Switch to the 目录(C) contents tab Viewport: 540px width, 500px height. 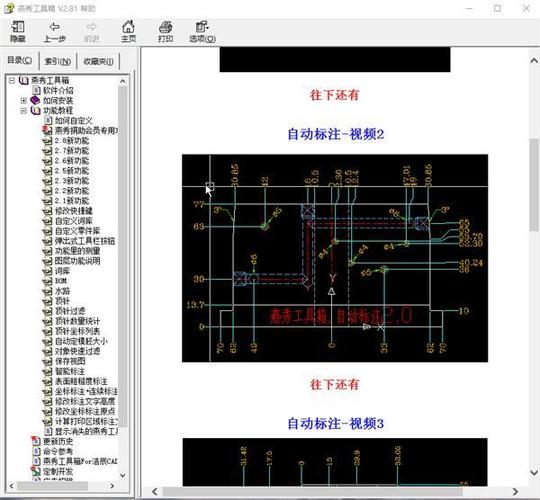(20, 61)
